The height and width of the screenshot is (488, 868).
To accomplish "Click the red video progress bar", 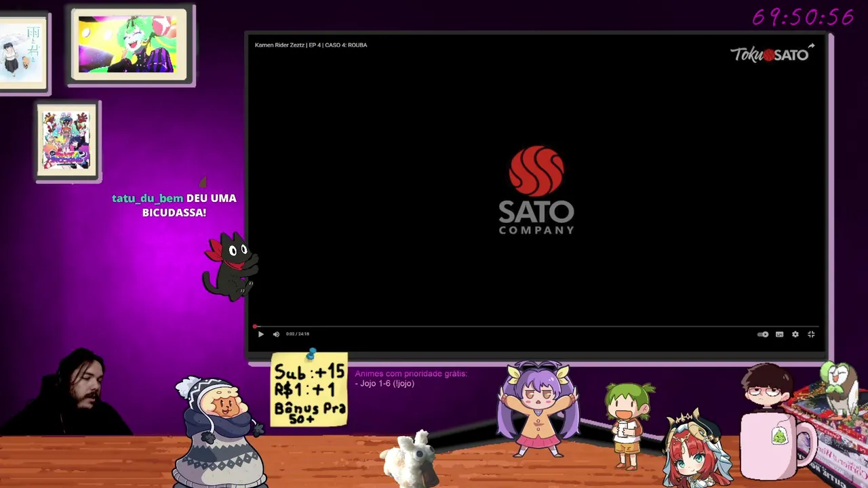I will click(536, 326).
